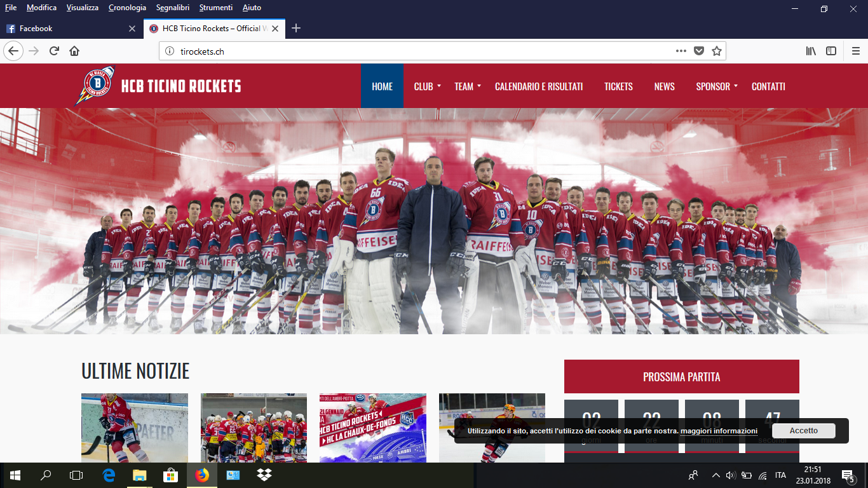Screen dimensions: 868x488
Task: Close the Facebook tab
Action: coord(132,29)
